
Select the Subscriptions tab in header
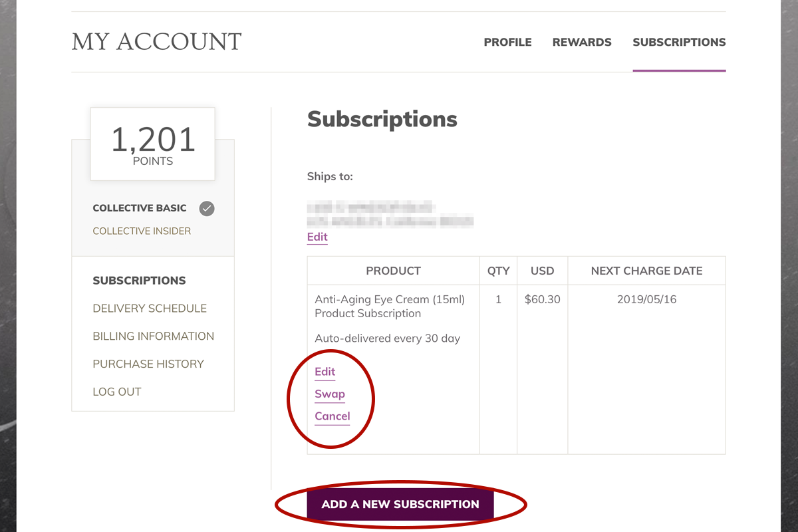pos(679,42)
